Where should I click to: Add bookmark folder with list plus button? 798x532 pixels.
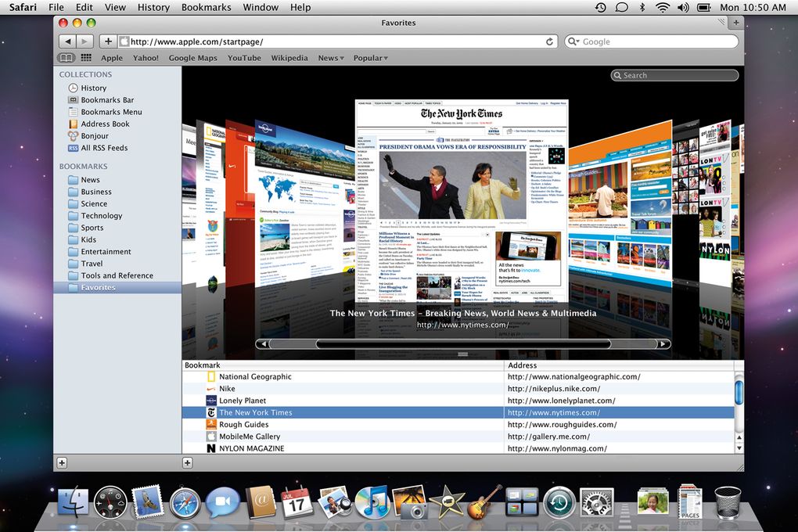(x=187, y=463)
